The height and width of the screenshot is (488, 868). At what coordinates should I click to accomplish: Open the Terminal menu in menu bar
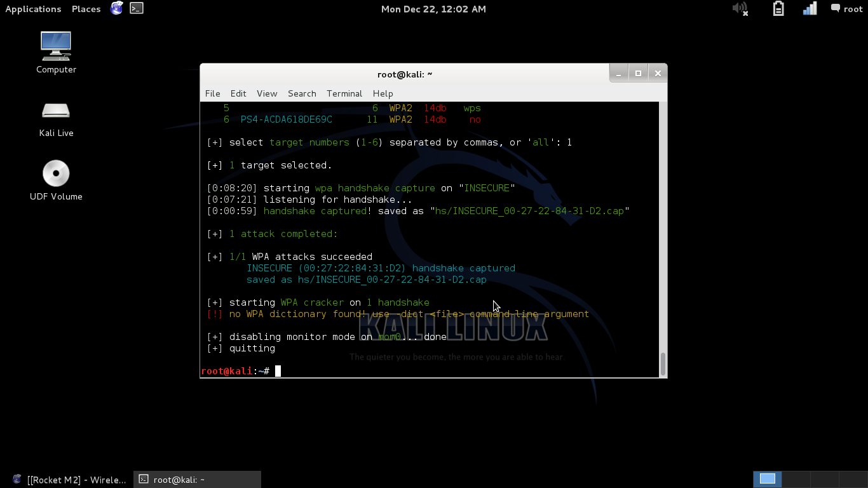pyautogui.click(x=344, y=93)
